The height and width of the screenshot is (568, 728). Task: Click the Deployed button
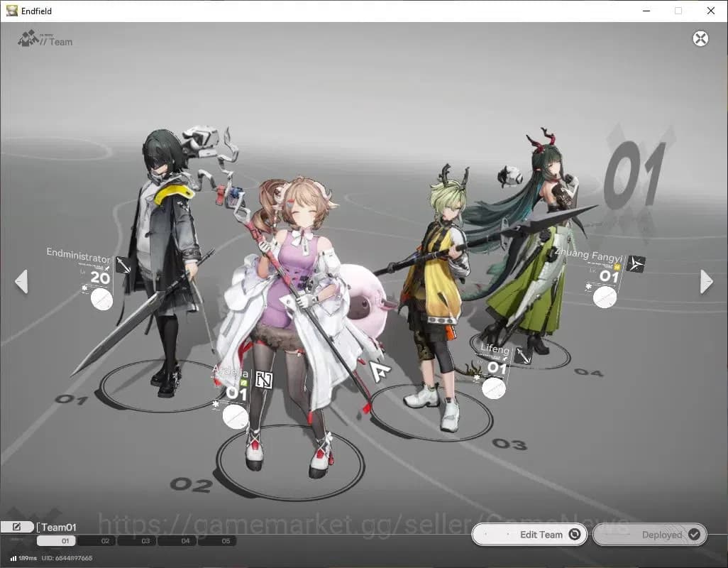[649, 535]
